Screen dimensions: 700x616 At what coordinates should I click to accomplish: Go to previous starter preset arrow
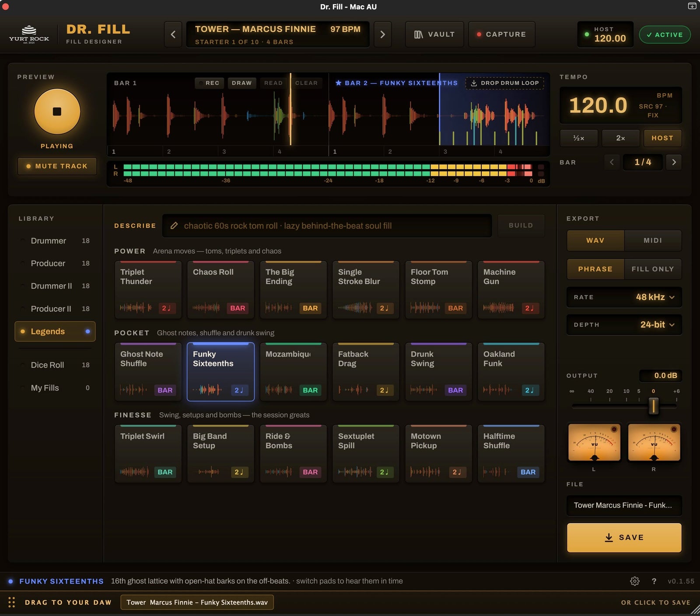tap(173, 35)
